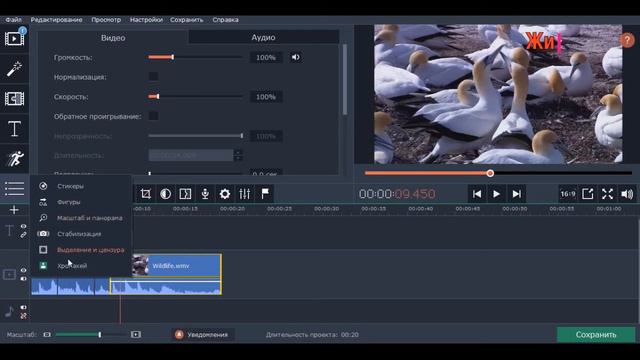Open the Настройки menu
The image size is (640, 360).
pos(146,20)
